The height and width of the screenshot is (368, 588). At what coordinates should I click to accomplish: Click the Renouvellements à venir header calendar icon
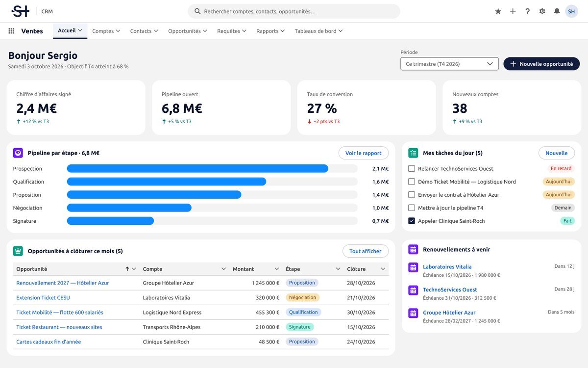click(413, 249)
